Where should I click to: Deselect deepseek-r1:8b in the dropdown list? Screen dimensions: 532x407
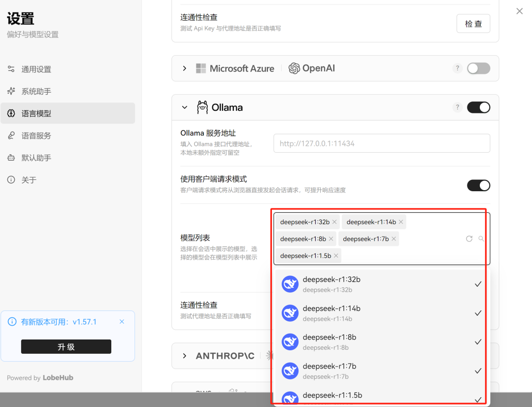coord(382,342)
